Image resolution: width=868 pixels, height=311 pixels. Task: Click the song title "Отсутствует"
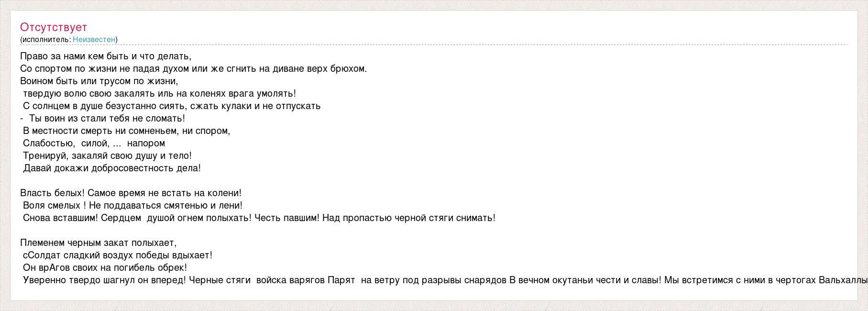click(54, 27)
